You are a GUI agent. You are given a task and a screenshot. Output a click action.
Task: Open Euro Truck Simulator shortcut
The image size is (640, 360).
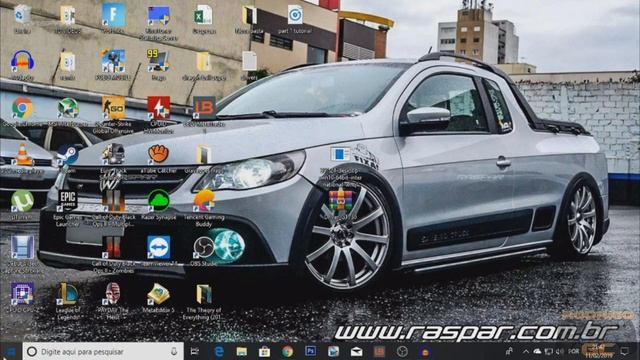pos(113,154)
